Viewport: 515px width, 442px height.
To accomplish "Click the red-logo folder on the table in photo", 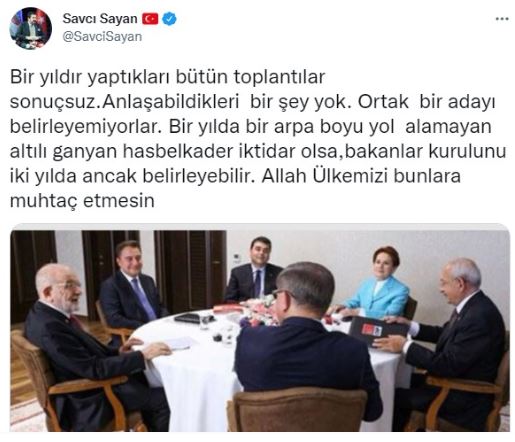I will pos(377,330).
